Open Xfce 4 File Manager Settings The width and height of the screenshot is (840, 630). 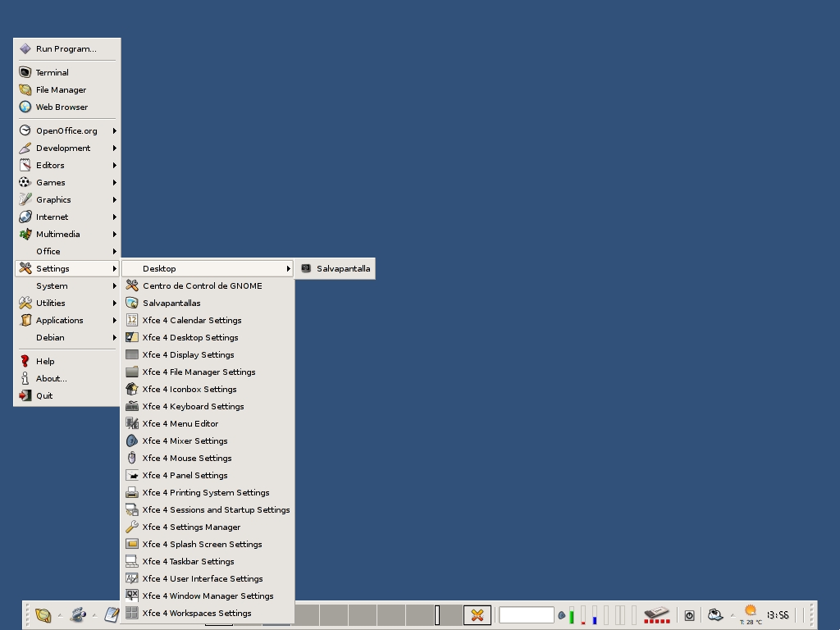pos(208,372)
